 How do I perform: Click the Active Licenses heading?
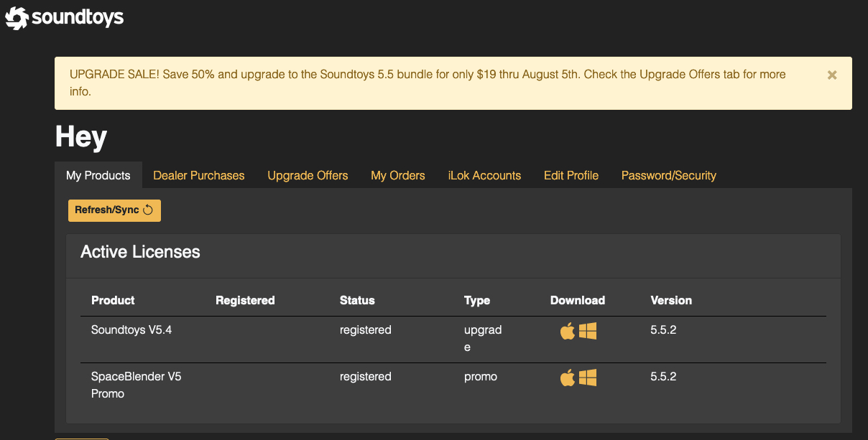pos(140,252)
